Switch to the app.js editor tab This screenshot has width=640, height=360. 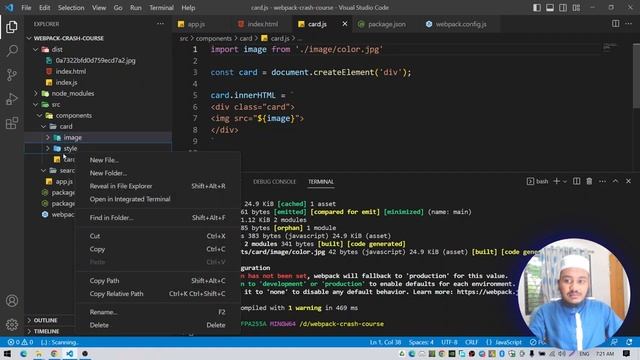coord(196,24)
